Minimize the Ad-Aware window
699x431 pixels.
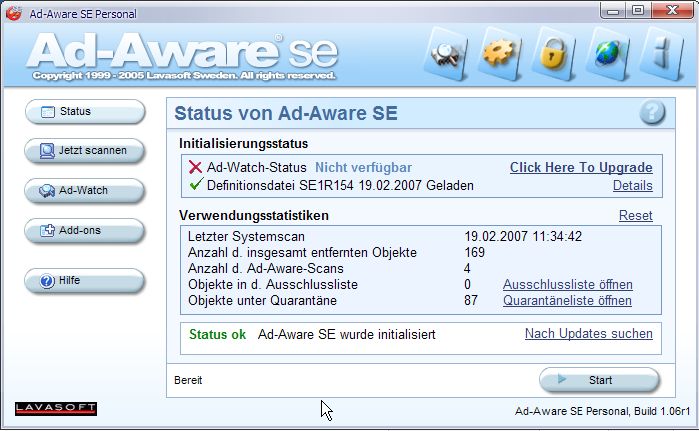(x=613, y=10)
